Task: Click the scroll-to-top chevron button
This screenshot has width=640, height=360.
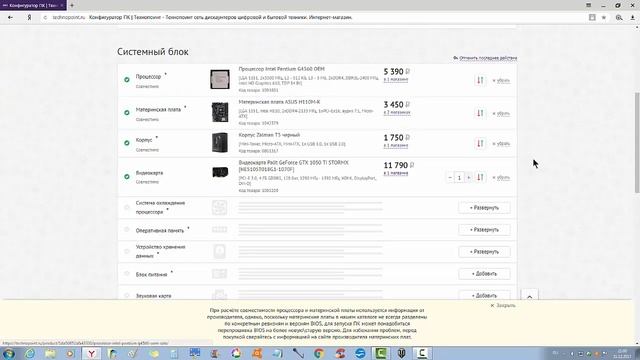Action: [x=529, y=296]
